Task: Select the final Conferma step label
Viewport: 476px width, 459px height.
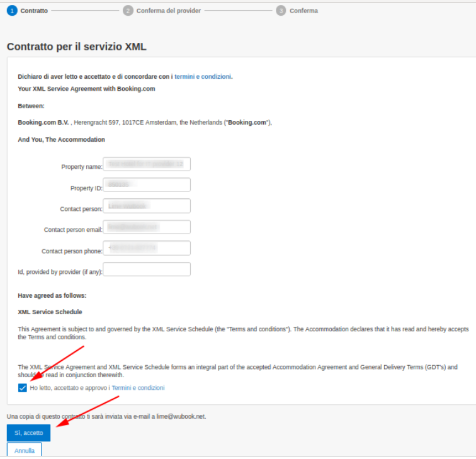Action: click(x=303, y=11)
